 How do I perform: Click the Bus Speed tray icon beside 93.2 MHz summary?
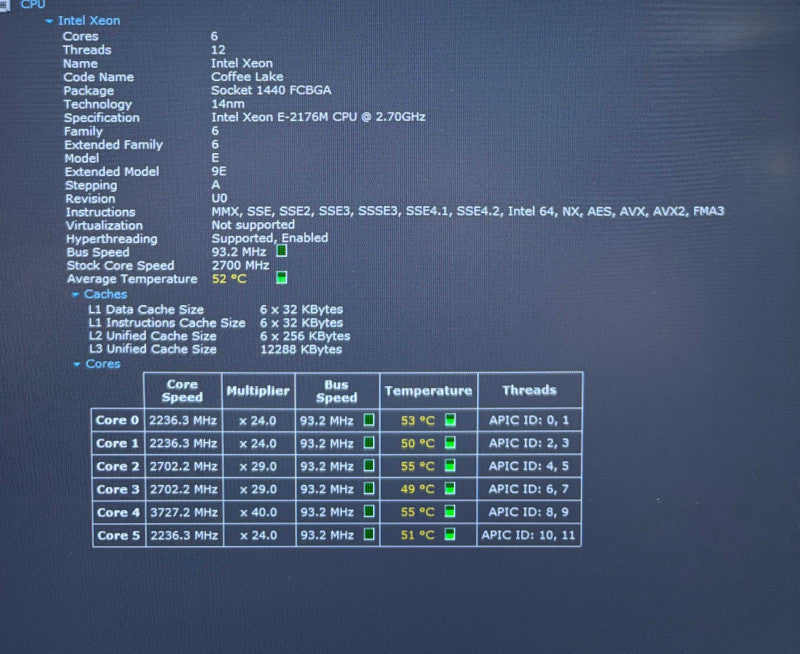point(281,250)
